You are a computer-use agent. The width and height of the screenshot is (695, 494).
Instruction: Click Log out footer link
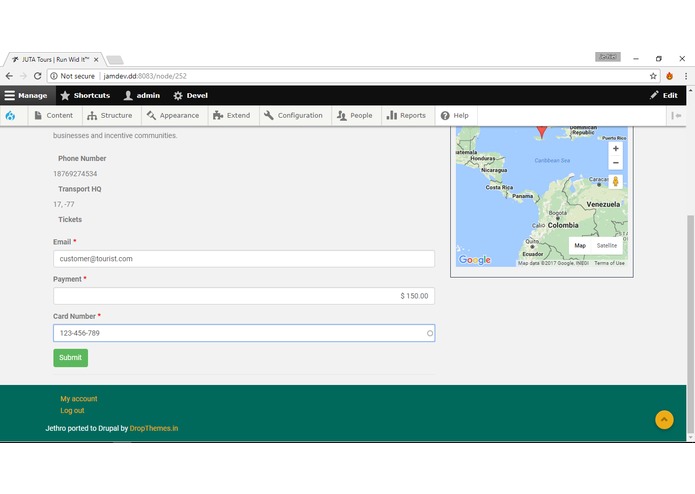[x=72, y=411]
